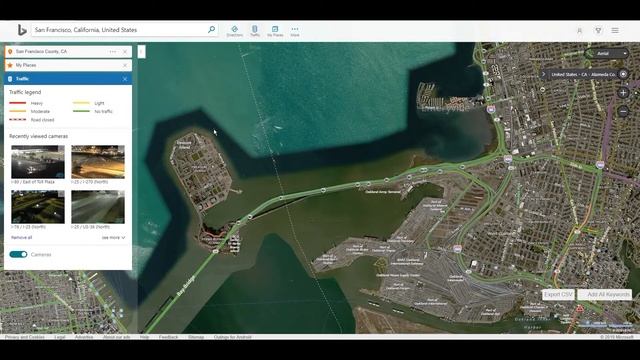This screenshot has height=360, width=640.
Task: Open Privacy and Cookies link
Action: pyautogui.click(x=24, y=337)
